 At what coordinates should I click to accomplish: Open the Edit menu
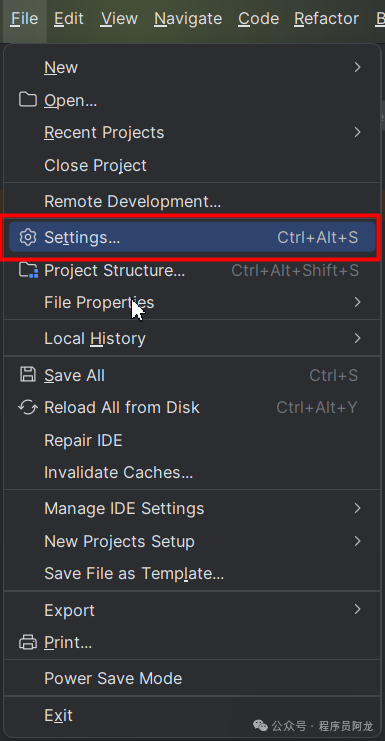click(68, 19)
